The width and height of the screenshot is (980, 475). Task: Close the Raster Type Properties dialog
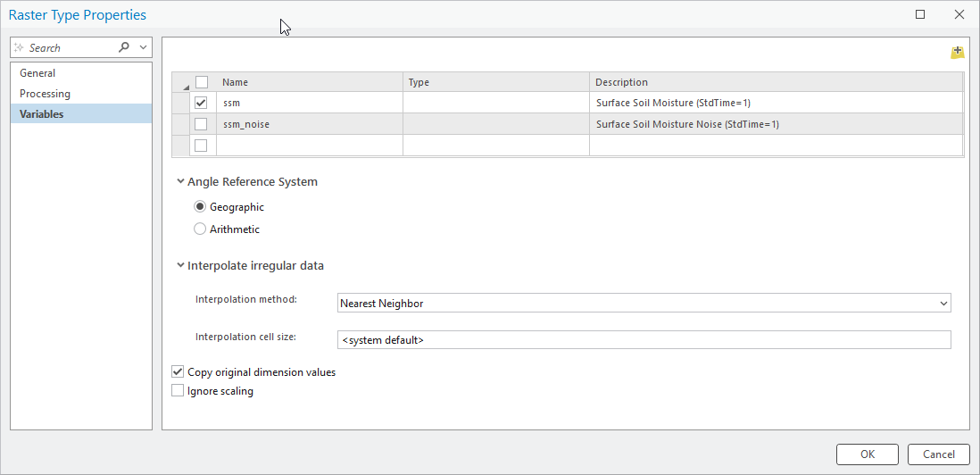(x=959, y=14)
